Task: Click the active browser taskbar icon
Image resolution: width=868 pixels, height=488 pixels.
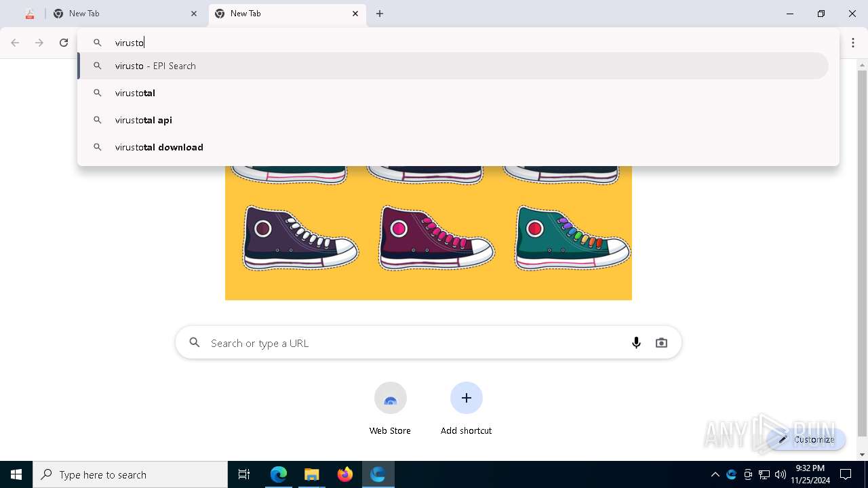Action: point(378,474)
